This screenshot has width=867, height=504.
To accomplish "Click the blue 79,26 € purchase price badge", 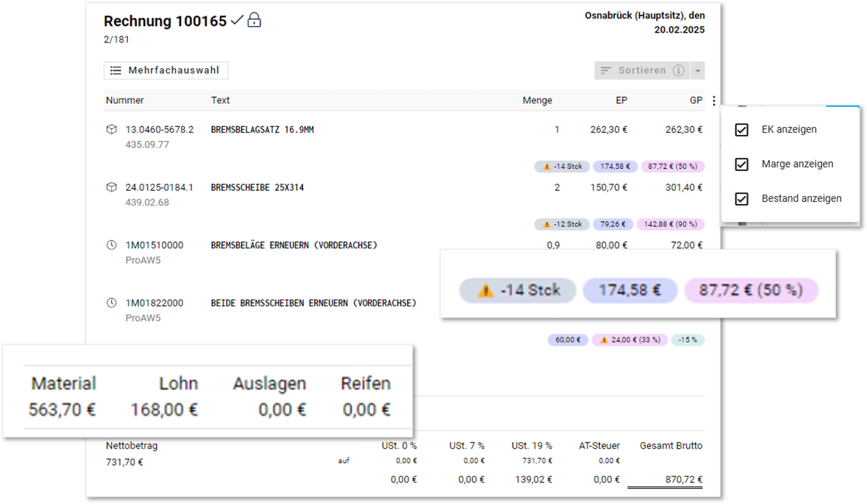I will (x=613, y=224).
